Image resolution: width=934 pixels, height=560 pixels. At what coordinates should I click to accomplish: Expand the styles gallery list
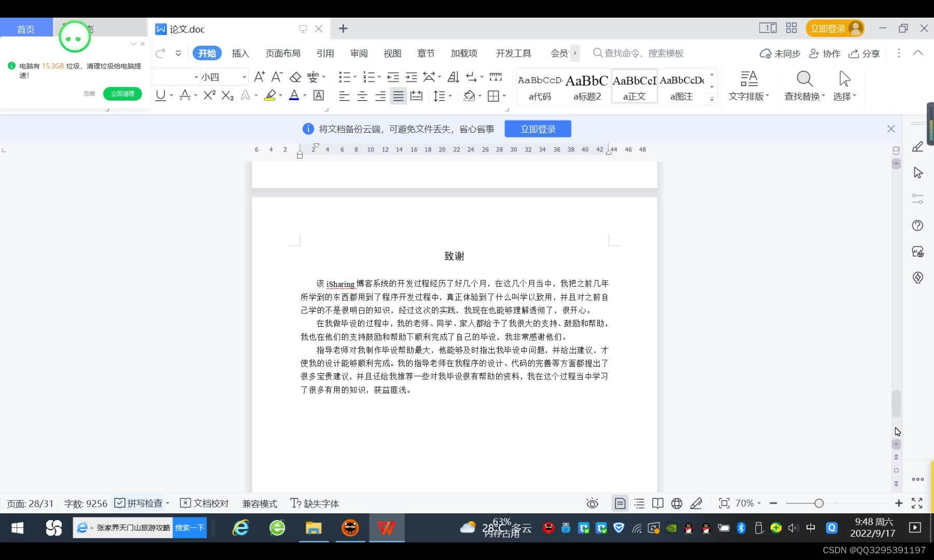[712, 99]
